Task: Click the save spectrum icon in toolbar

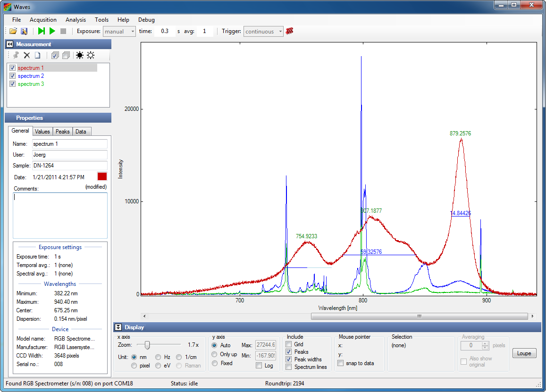Action: (x=24, y=31)
